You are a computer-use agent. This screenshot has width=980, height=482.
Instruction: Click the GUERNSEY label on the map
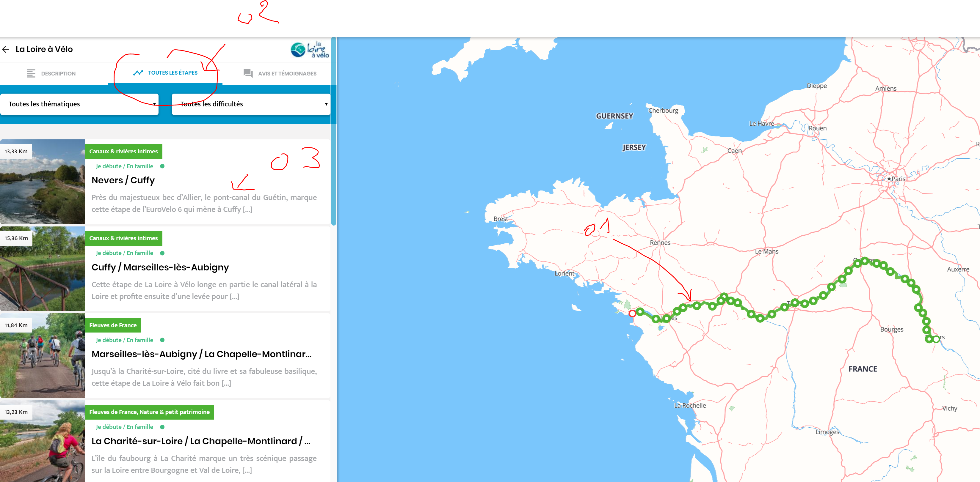tap(614, 116)
